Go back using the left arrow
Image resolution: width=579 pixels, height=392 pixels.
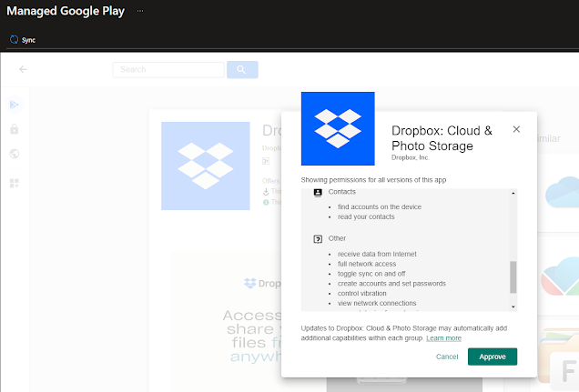[23, 69]
